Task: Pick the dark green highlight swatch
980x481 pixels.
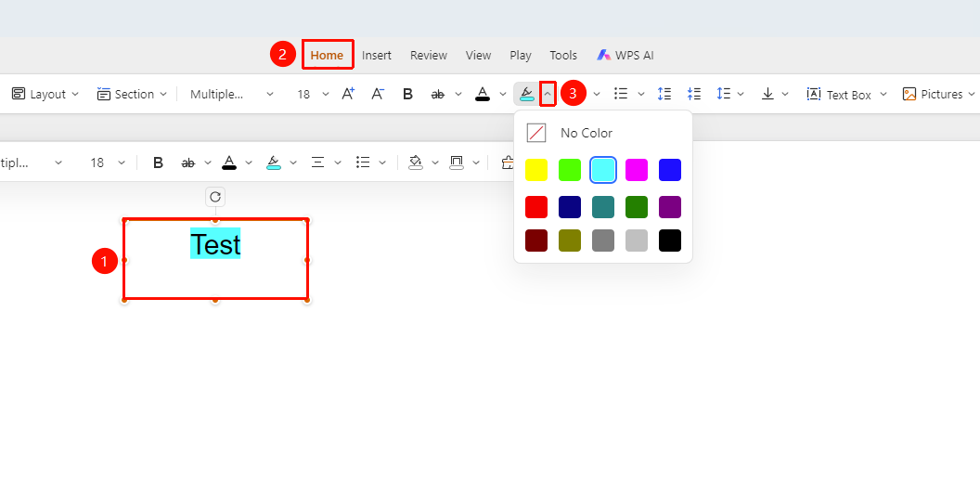Action: tap(637, 207)
